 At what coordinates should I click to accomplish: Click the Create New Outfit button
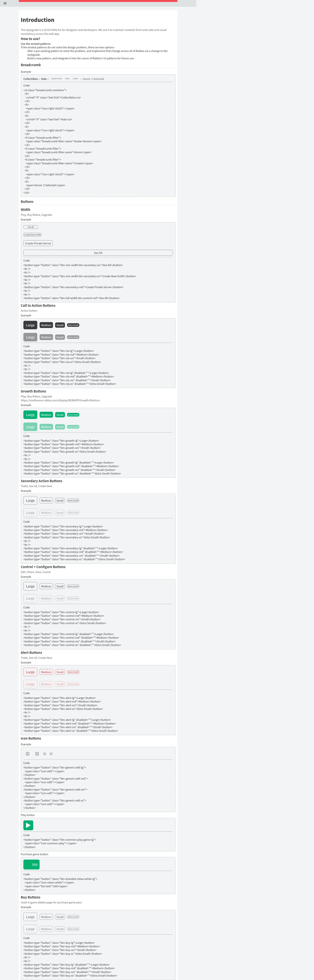coord(32,235)
